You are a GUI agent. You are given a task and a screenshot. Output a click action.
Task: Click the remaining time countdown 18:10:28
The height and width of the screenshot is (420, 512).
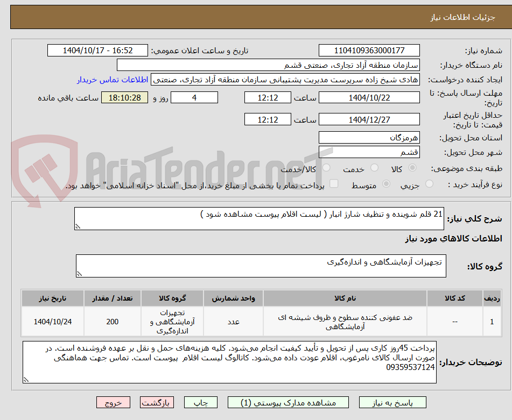coord(125,97)
